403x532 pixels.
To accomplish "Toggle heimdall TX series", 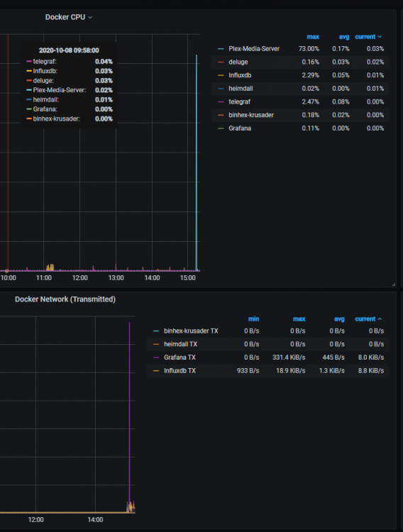I will point(180,344).
